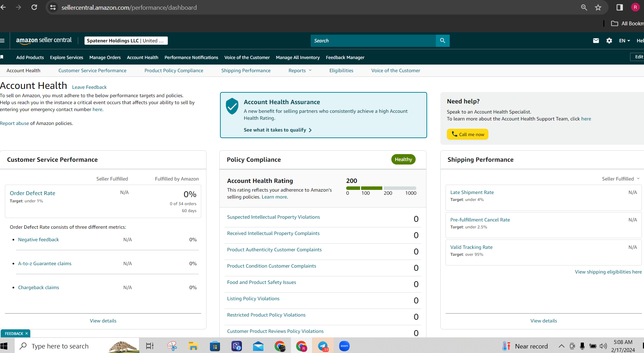Open Task View in the taskbar
Image resolution: width=644 pixels, height=353 pixels.
coord(150,346)
